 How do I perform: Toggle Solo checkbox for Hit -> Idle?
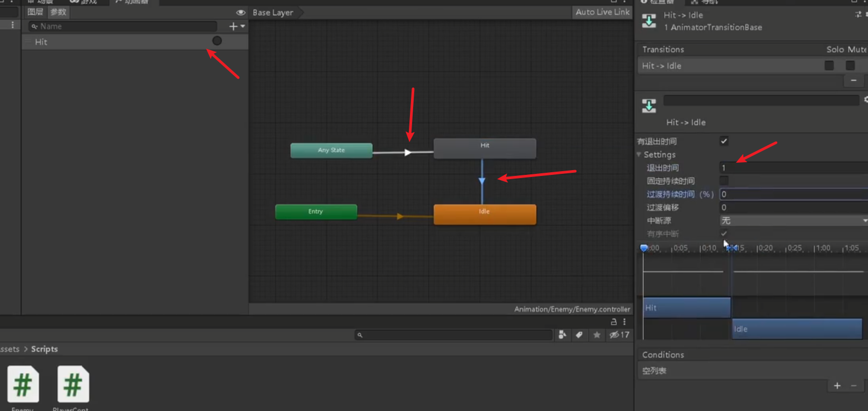click(829, 65)
